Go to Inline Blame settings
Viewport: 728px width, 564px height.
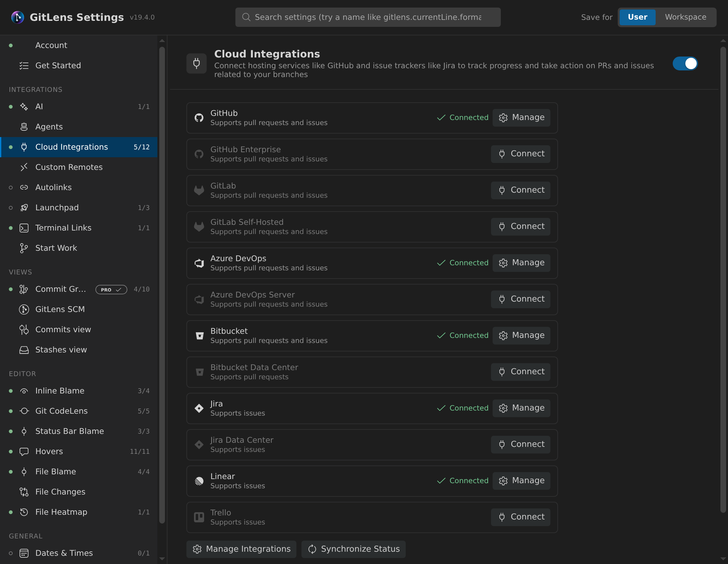tap(79, 391)
